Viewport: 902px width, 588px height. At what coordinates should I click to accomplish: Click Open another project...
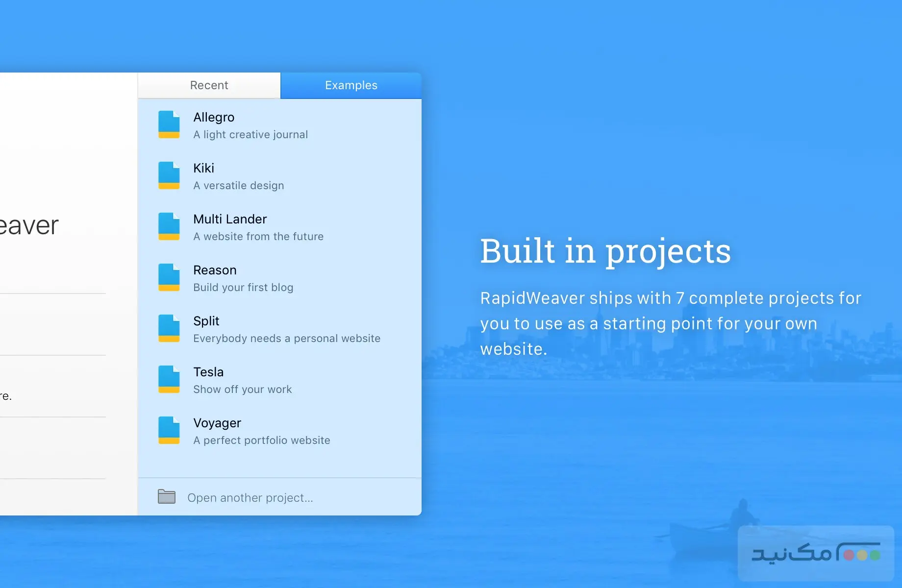250,497
